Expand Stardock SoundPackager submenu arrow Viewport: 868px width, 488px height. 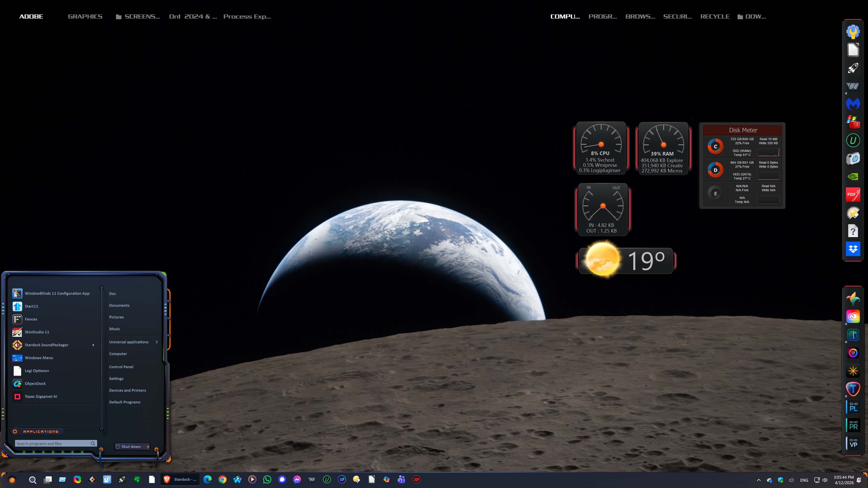click(93, 345)
